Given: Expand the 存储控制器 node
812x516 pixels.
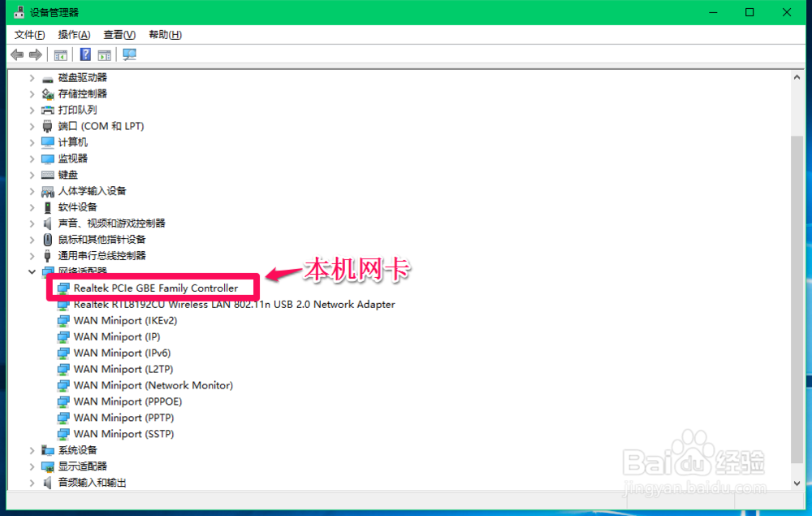Looking at the screenshot, I should coord(32,94).
